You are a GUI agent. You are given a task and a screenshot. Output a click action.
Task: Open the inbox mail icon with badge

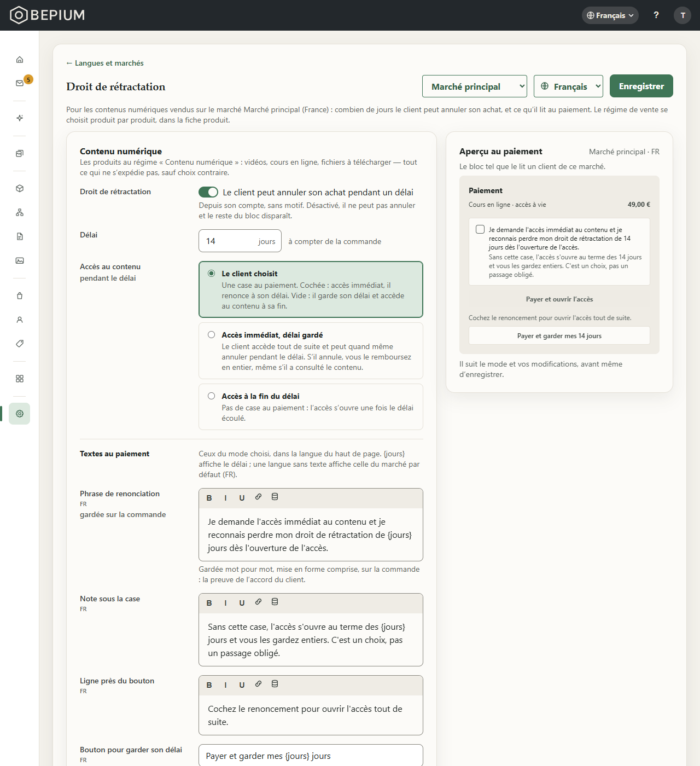[20, 83]
